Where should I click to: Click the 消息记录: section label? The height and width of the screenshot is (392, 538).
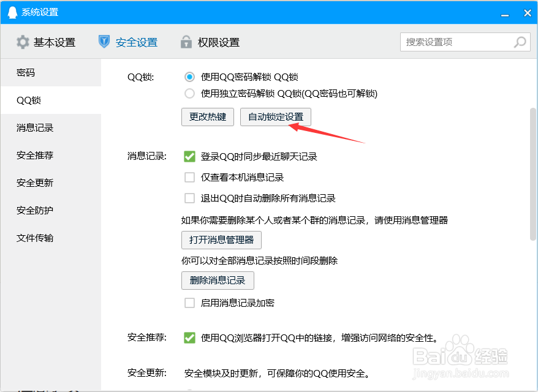147,156
